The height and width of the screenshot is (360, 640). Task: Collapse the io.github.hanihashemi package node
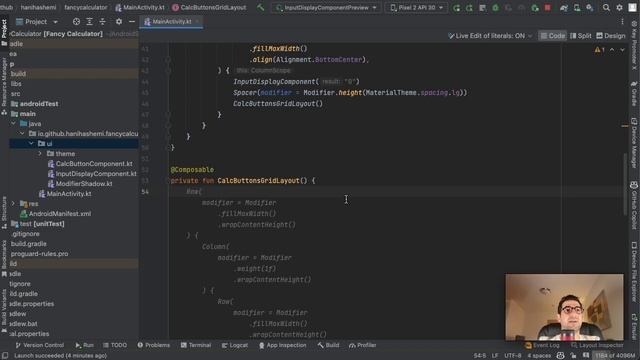click(x=22, y=133)
